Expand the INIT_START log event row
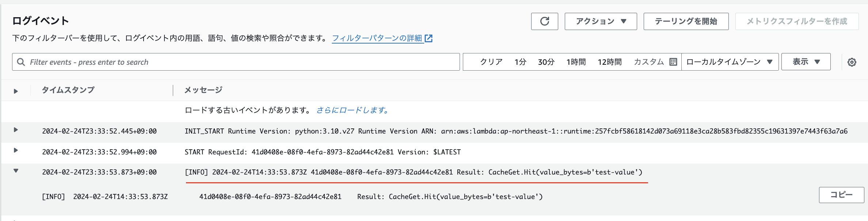This screenshot has height=221, width=868. (x=16, y=130)
